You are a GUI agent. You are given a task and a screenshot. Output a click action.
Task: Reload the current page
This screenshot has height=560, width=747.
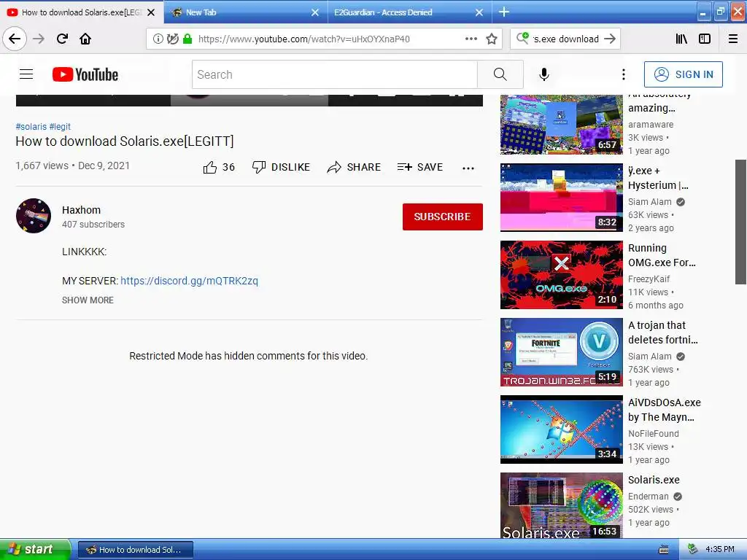tap(62, 39)
